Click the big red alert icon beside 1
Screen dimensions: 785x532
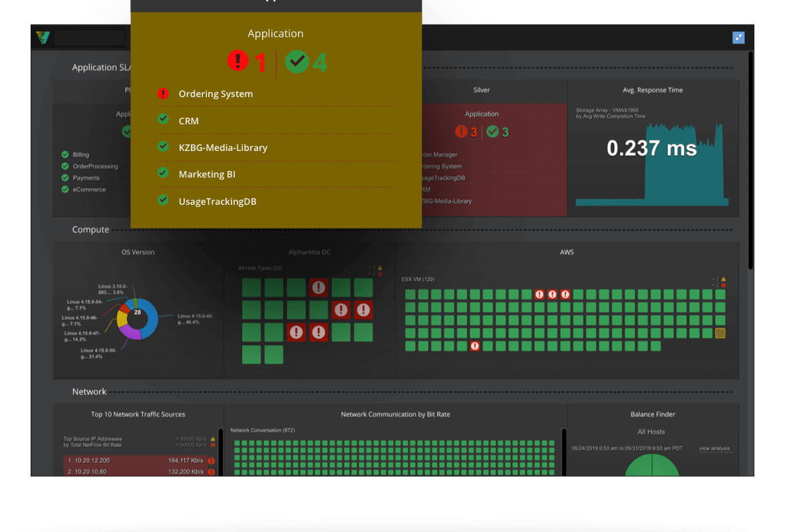coord(237,61)
